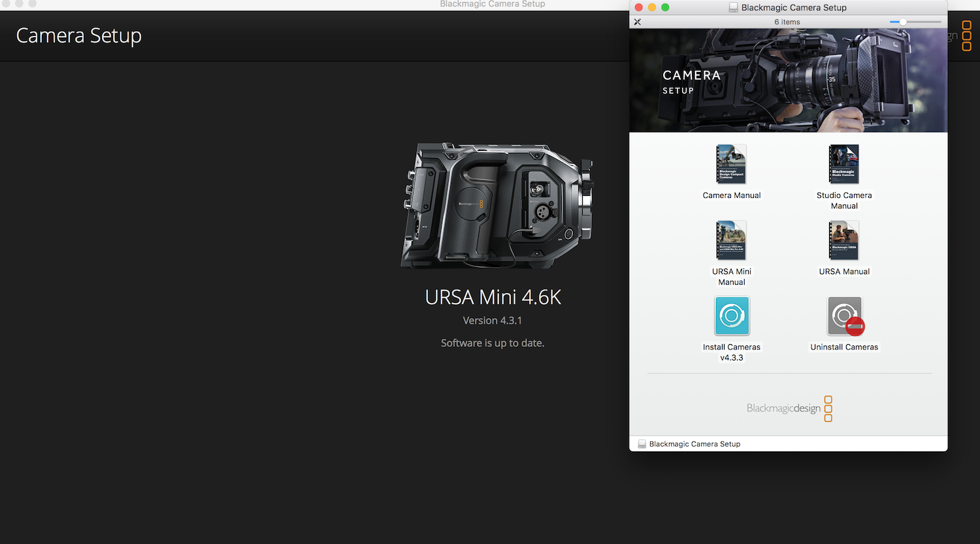Open the Studio Camera Manual icon
Viewport: 980px width, 544px height.
coord(844,165)
